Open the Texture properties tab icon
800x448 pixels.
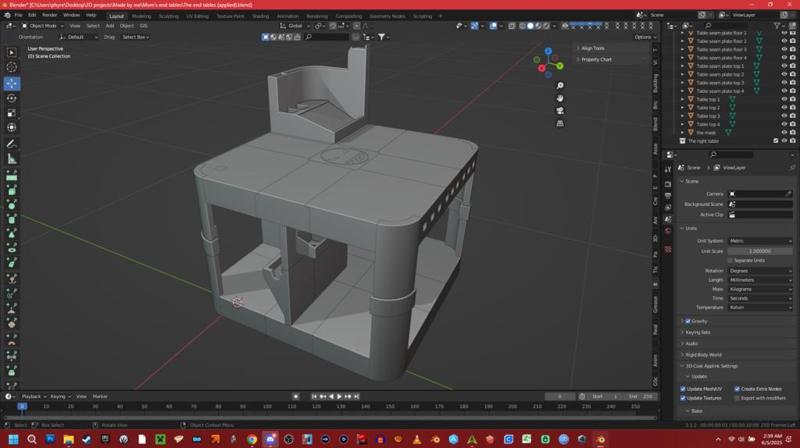coord(668,249)
